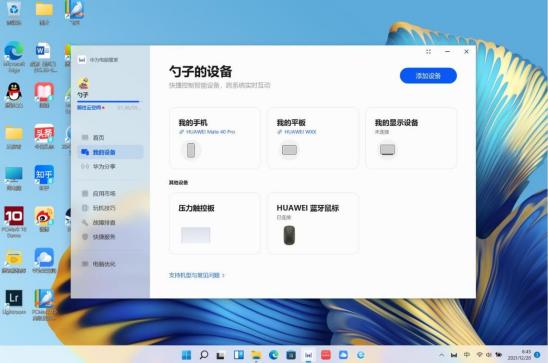The height and width of the screenshot is (363, 548).
Task: Open Microsoft Edge desktop shortcut
Action: click(14, 57)
